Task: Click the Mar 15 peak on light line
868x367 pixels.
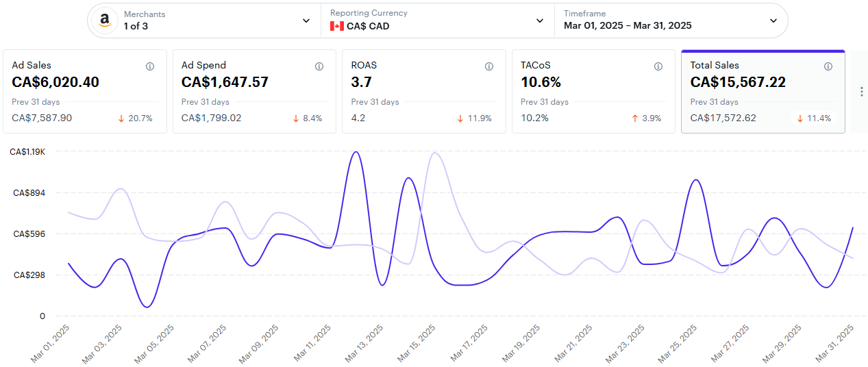Action: tap(434, 153)
